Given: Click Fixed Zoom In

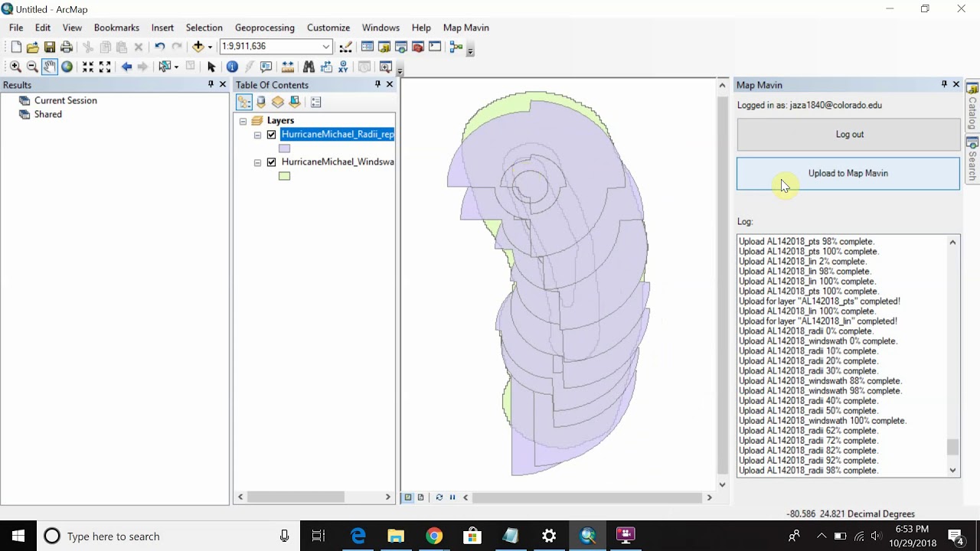Looking at the screenshot, I should (x=88, y=67).
